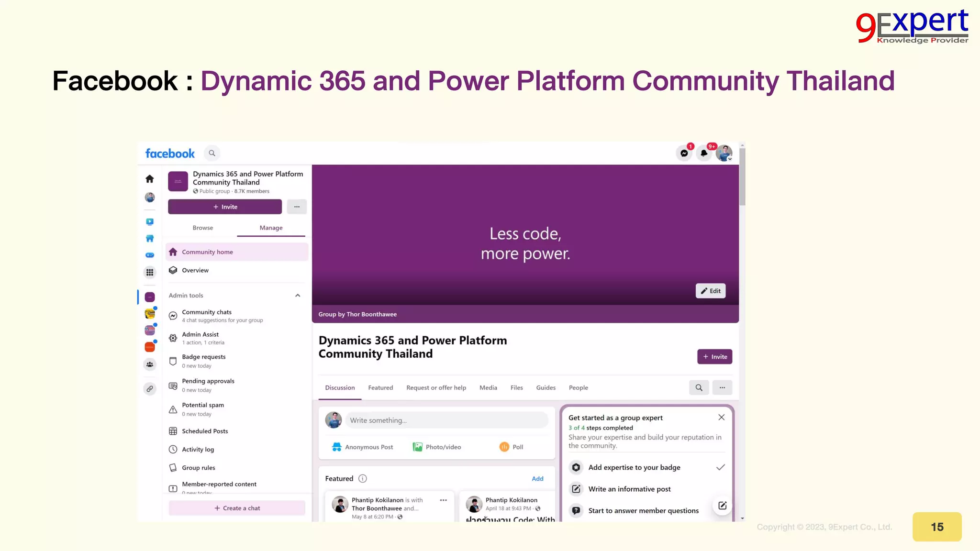Open the account profile picture menu
This screenshot has height=551, width=980.
[x=724, y=154]
